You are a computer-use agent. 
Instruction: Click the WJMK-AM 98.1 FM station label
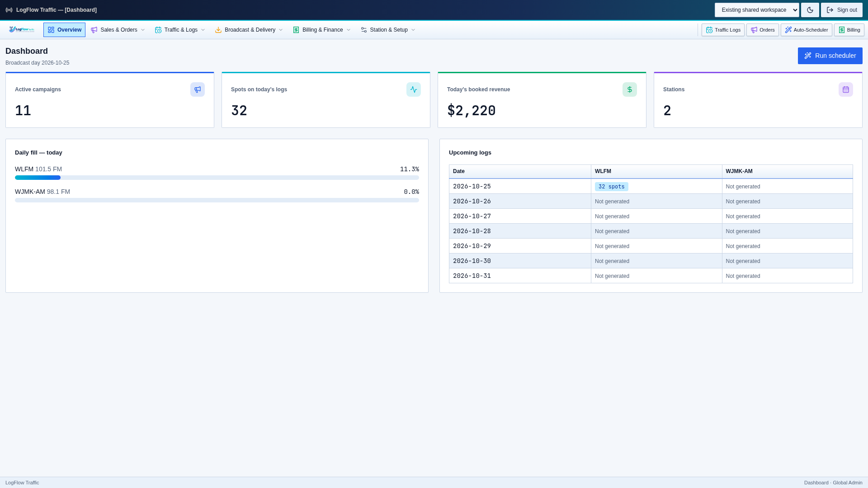tap(42, 192)
